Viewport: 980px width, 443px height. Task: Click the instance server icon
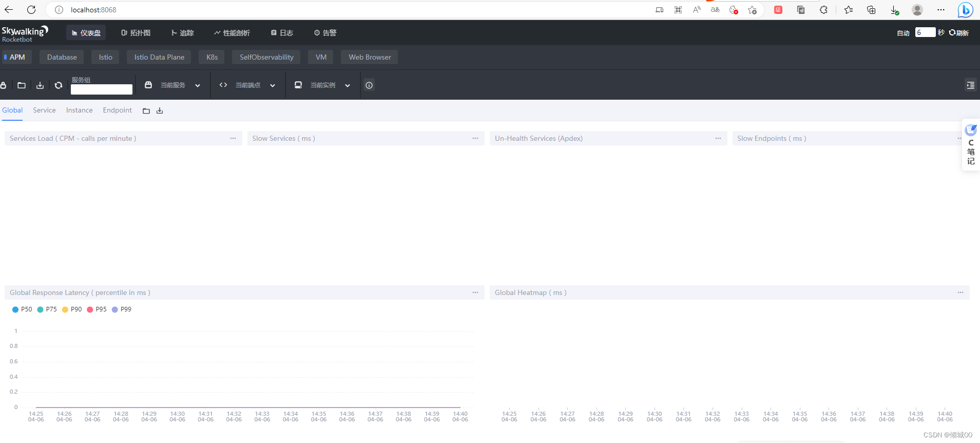pyautogui.click(x=298, y=85)
